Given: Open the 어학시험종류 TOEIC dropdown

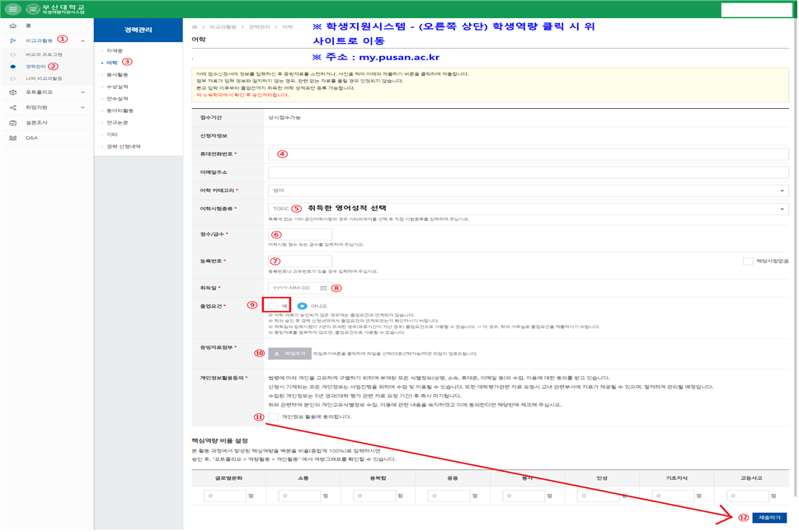Looking at the screenshot, I should (x=528, y=209).
